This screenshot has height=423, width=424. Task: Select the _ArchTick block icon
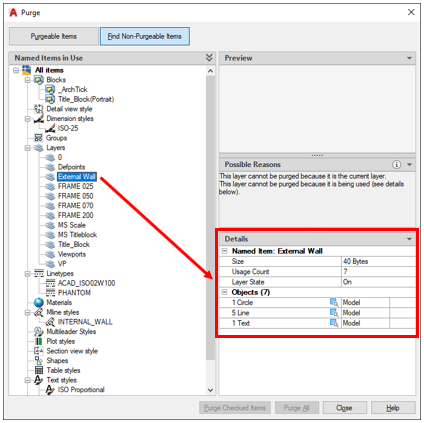tap(50, 89)
